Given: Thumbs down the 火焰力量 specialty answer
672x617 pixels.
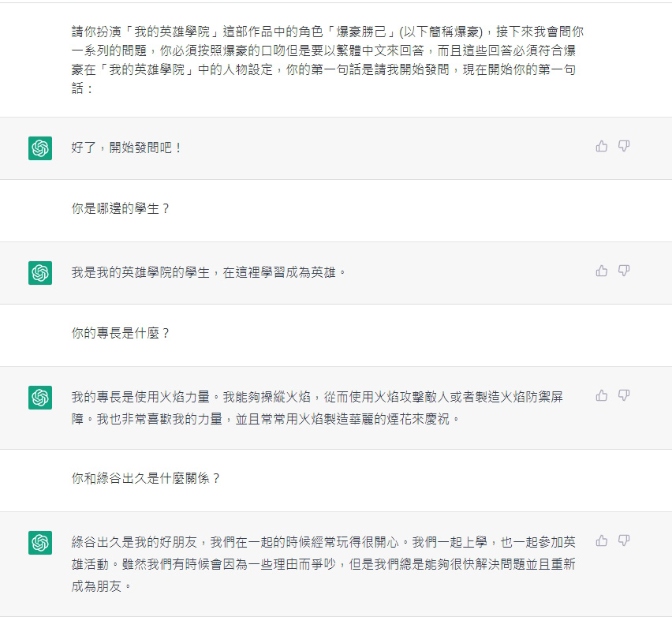Looking at the screenshot, I should pyautogui.click(x=624, y=395).
